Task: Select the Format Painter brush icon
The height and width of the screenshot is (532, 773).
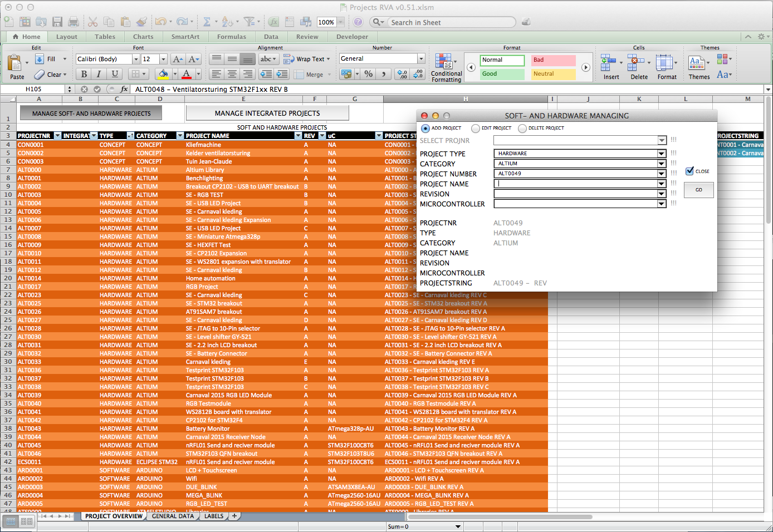Action: (141, 22)
